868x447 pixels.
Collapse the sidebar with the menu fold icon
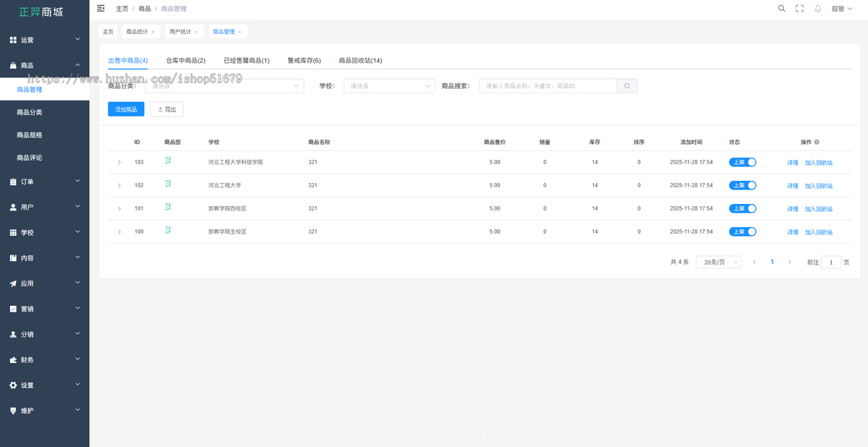(101, 8)
